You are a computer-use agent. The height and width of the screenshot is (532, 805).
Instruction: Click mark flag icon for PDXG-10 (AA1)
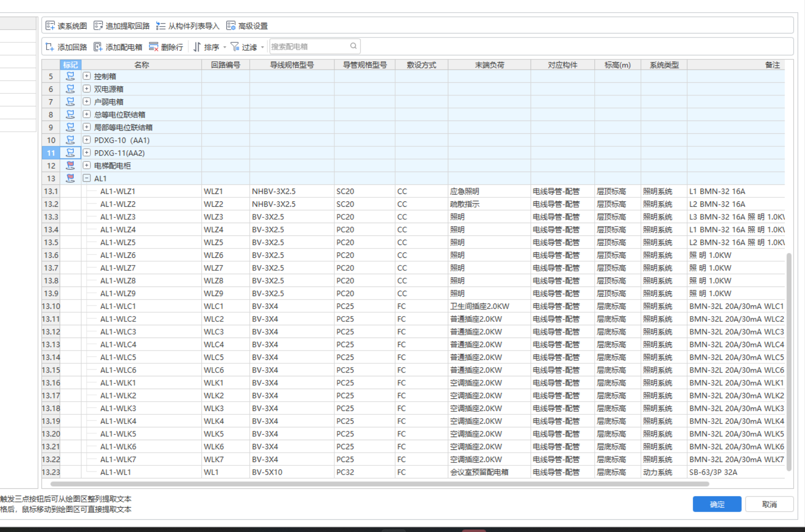pyautogui.click(x=71, y=140)
